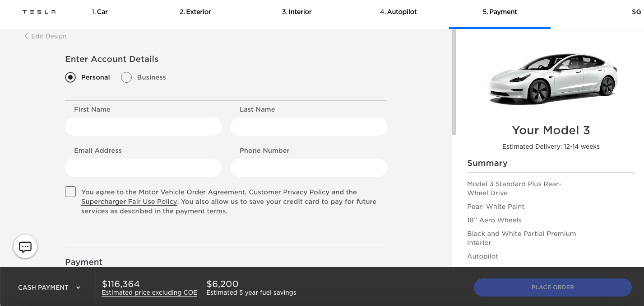Click Estimated price excluding COE link
This screenshot has height=306, width=644.
[149, 292]
